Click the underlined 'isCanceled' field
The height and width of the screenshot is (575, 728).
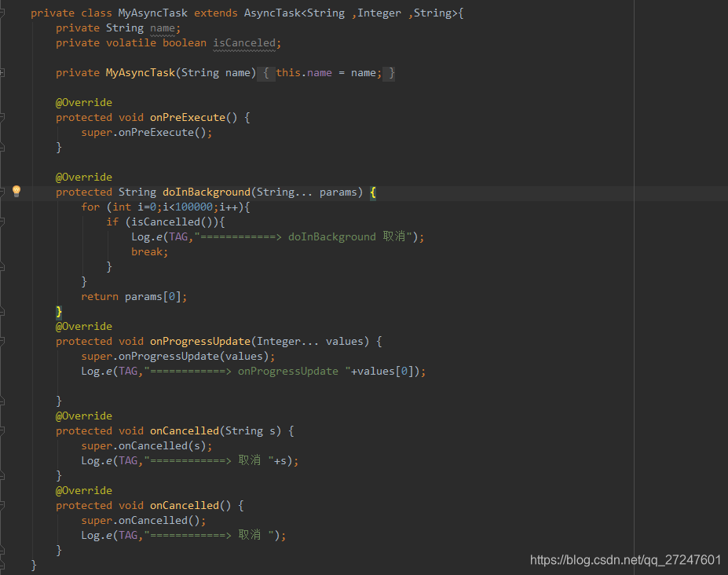tap(244, 43)
